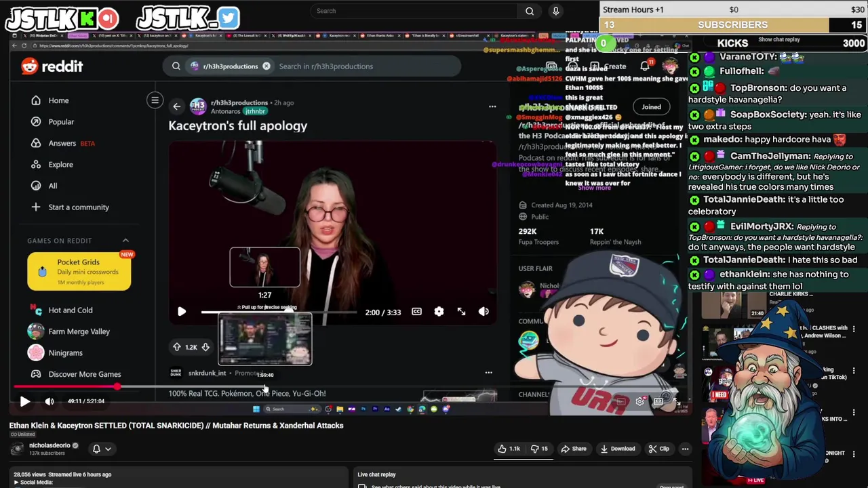The height and width of the screenshot is (488, 868).
Task: Open the All feed in the sidebar
Action: coord(53,186)
